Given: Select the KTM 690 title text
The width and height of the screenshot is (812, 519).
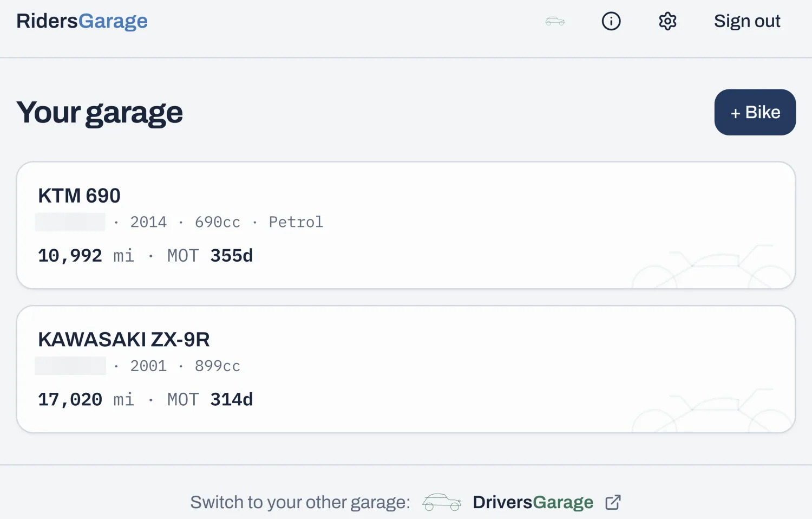Looking at the screenshot, I should [x=79, y=196].
